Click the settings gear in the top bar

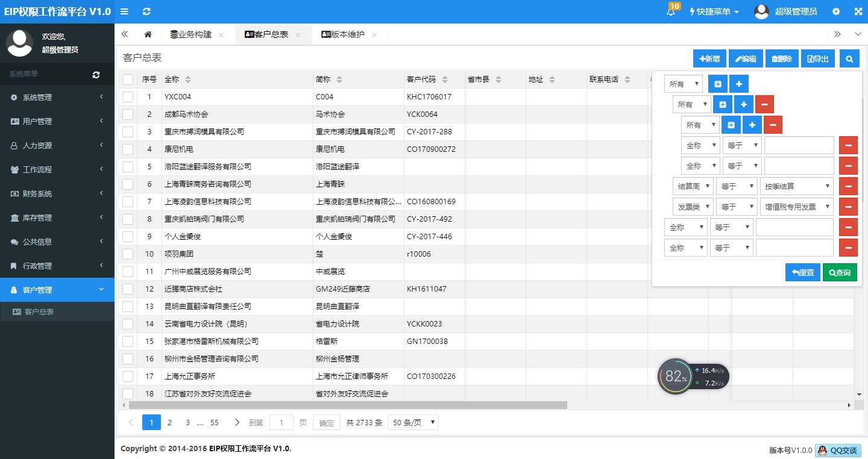835,11
